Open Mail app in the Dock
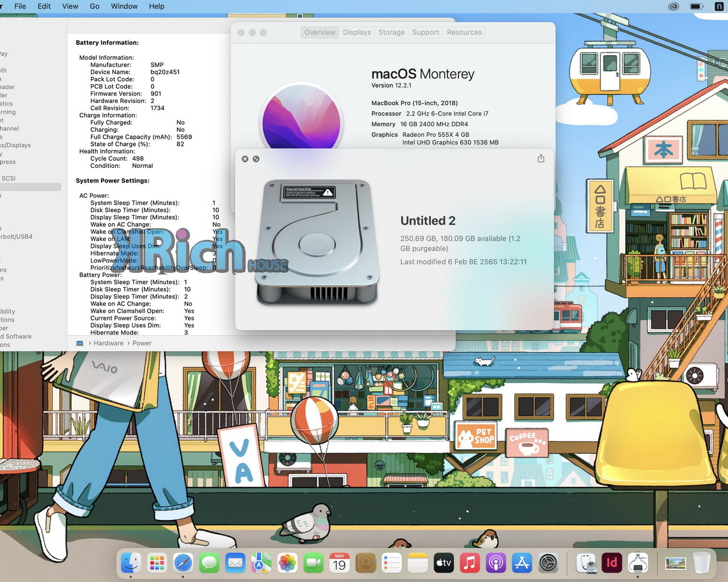The image size is (728, 582). point(235,563)
